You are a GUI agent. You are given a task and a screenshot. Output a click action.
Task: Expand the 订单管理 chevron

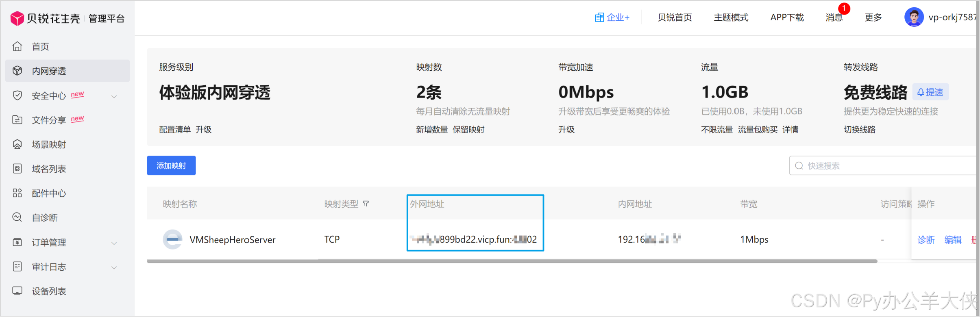pos(114,243)
